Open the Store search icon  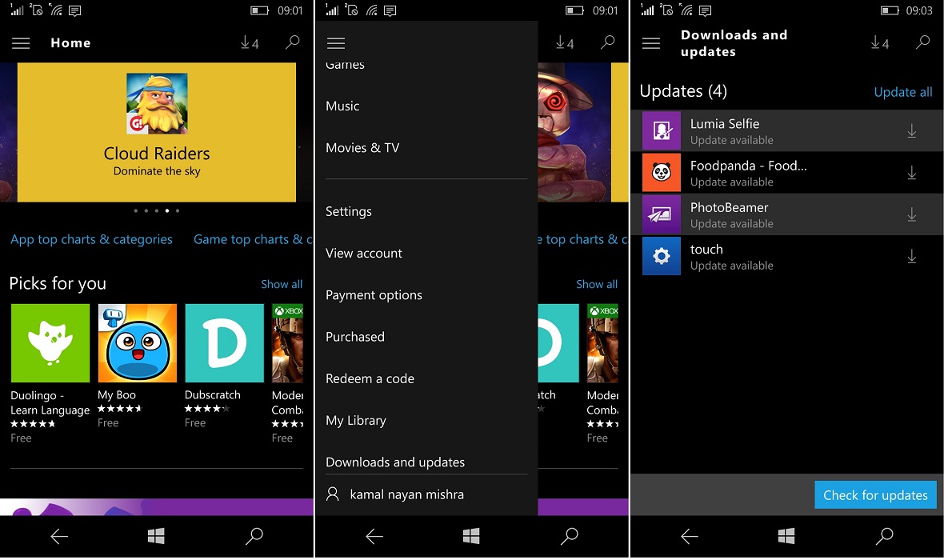[293, 42]
